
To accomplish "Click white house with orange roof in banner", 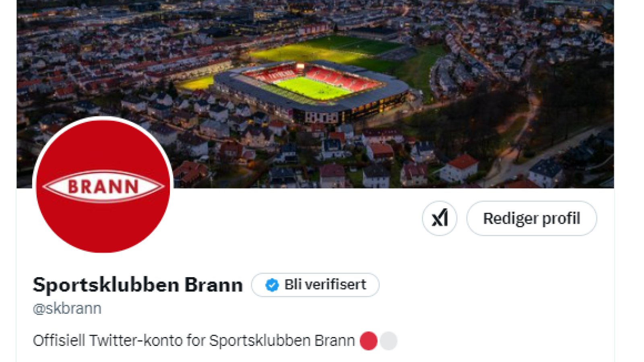I will (459, 168).
